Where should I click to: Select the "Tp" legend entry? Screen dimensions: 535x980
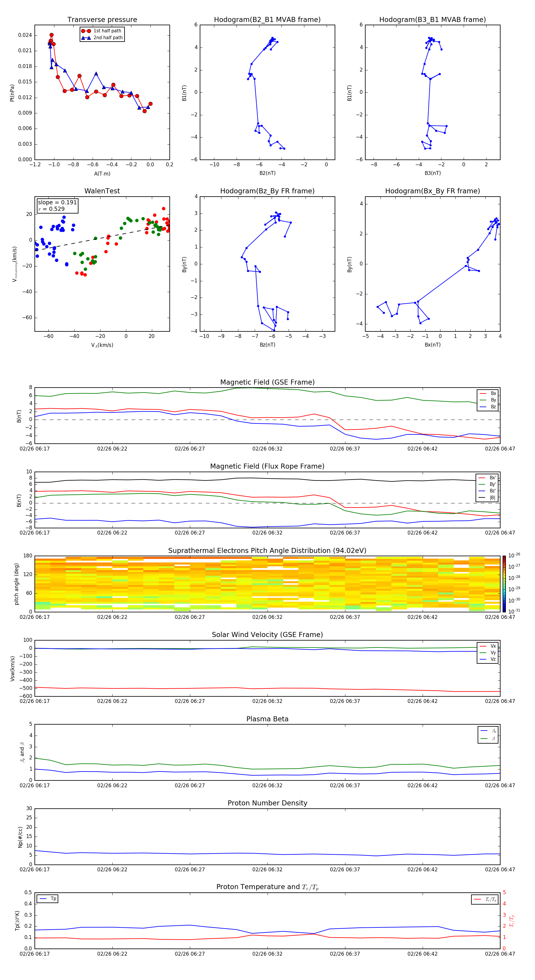click(x=48, y=899)
